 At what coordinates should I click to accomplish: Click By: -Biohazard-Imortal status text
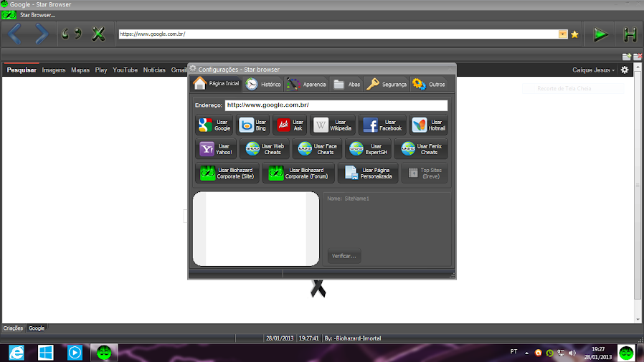point(353,338)
